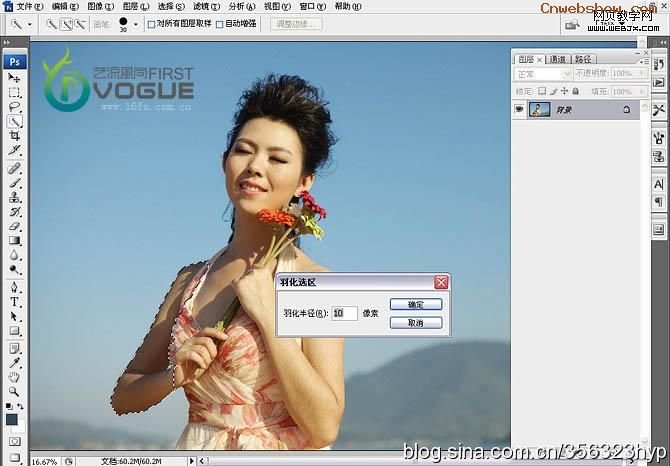The height and width of the screenshot is (466, 670).
Task: Open the layer blend mode dropdown 正常
Action: coord(543,74)
